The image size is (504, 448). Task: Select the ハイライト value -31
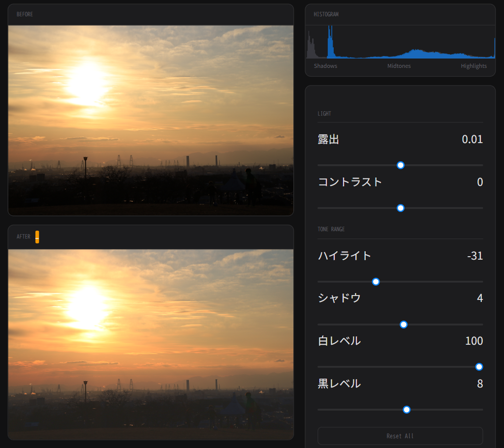coord(475,256)
